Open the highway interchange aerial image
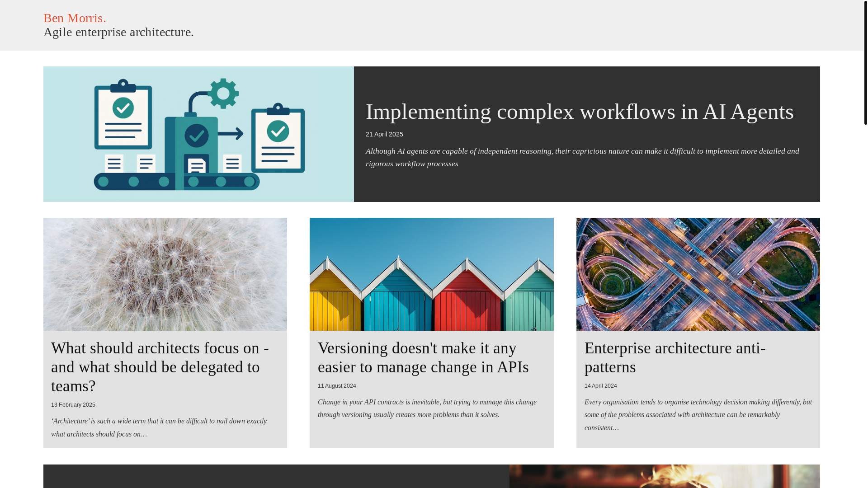The image size is (868, 488). (698, 274)
